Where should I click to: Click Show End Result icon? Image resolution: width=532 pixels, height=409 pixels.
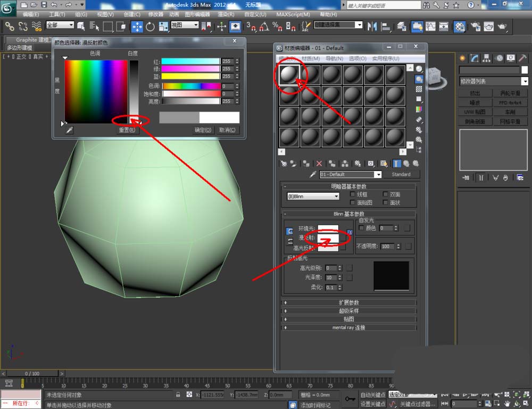(396, 163)
